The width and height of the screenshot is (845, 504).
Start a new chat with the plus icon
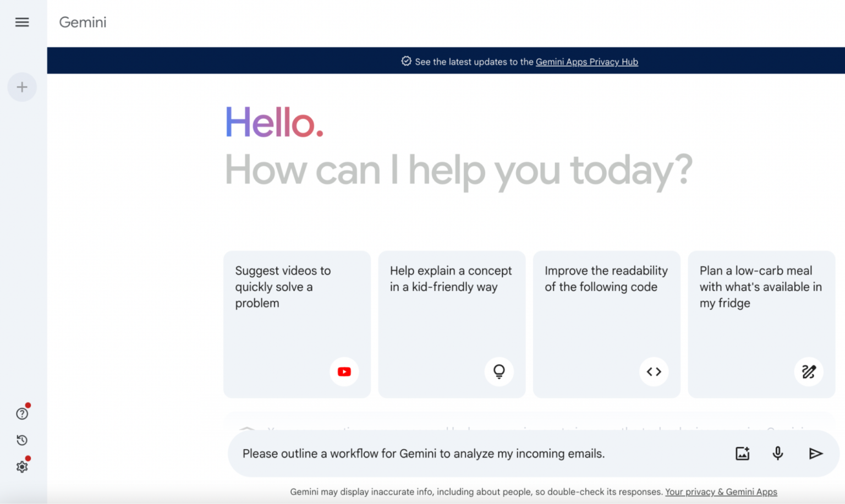point(22,87)
